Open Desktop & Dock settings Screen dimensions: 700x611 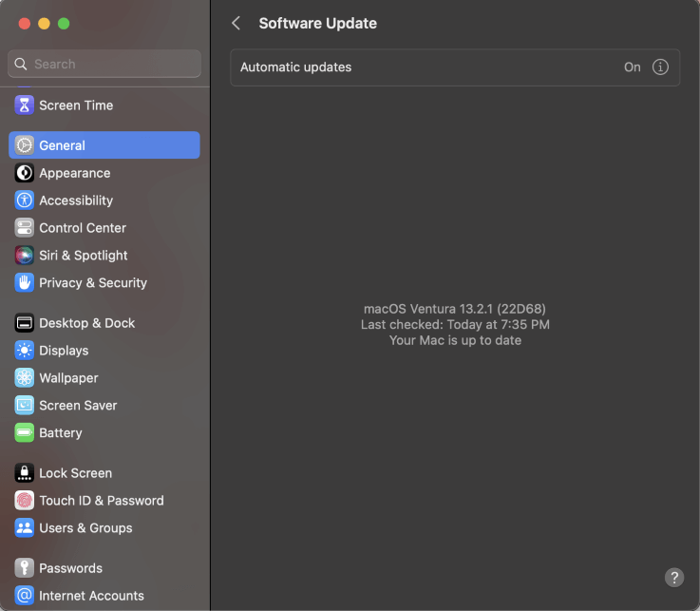[86, 323]
